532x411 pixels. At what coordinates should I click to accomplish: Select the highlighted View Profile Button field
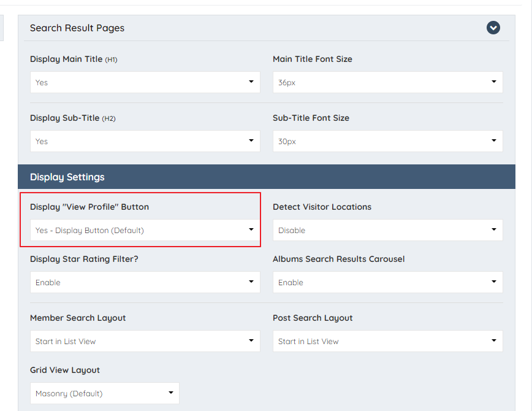point(142,230)
